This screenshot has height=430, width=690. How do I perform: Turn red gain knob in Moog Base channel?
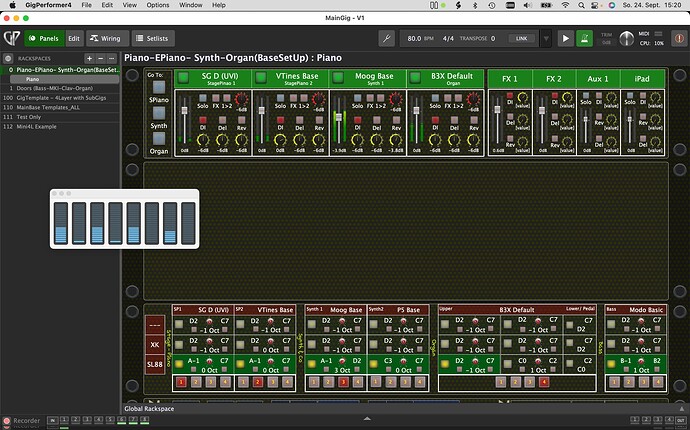396,99
